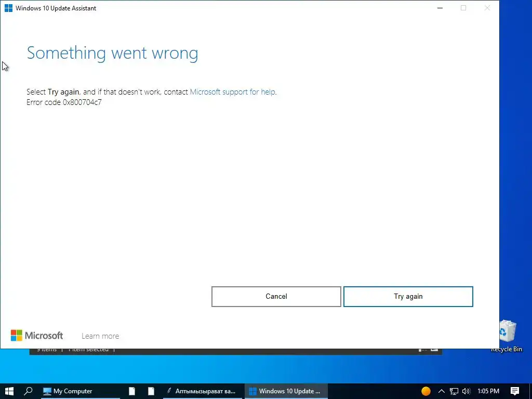Screen dimensions: 532x399
Task: Open network status tray icon
Action: click(454, 391)
